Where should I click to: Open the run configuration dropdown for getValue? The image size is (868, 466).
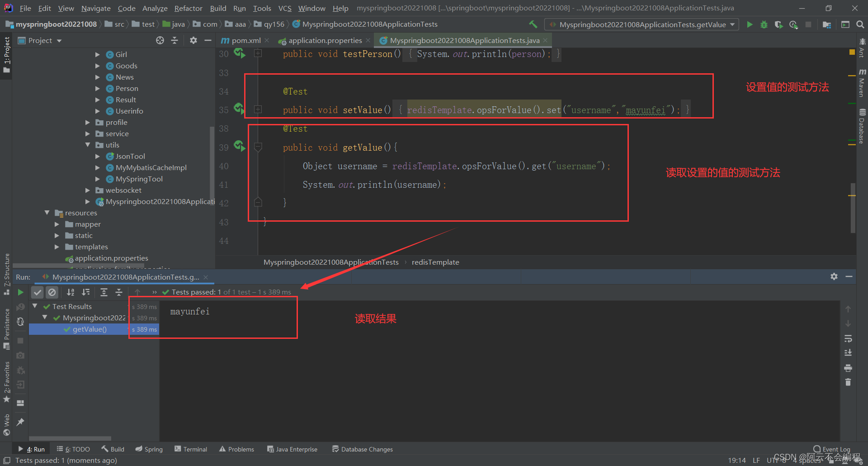point(733,24)
